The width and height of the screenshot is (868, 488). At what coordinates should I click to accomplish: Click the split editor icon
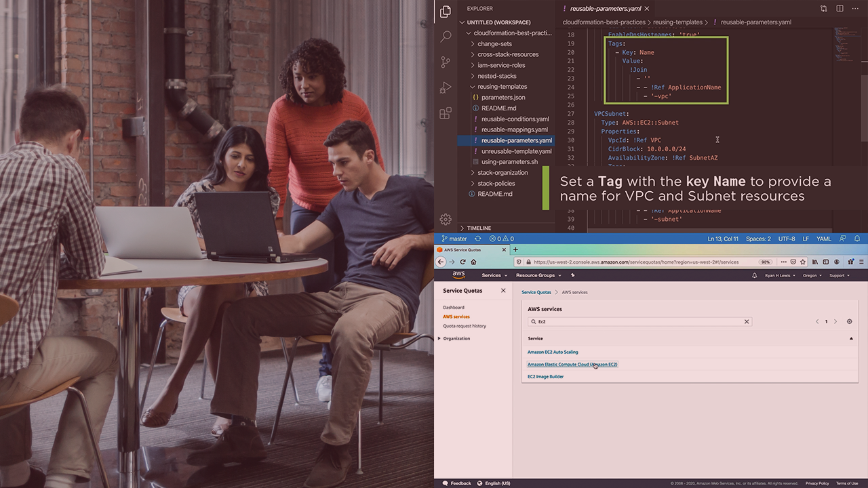point(840,9)
